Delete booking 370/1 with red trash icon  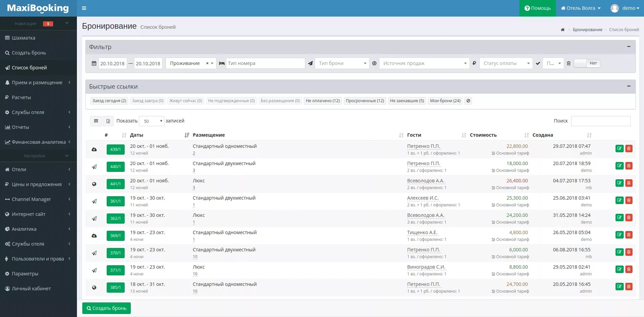click(x=629, y=252)
